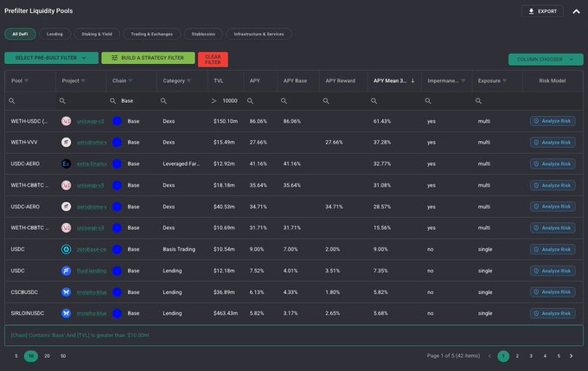Open Exposure column filter icon
Viewport: 588px width, 371px height.
click(504, 80)
